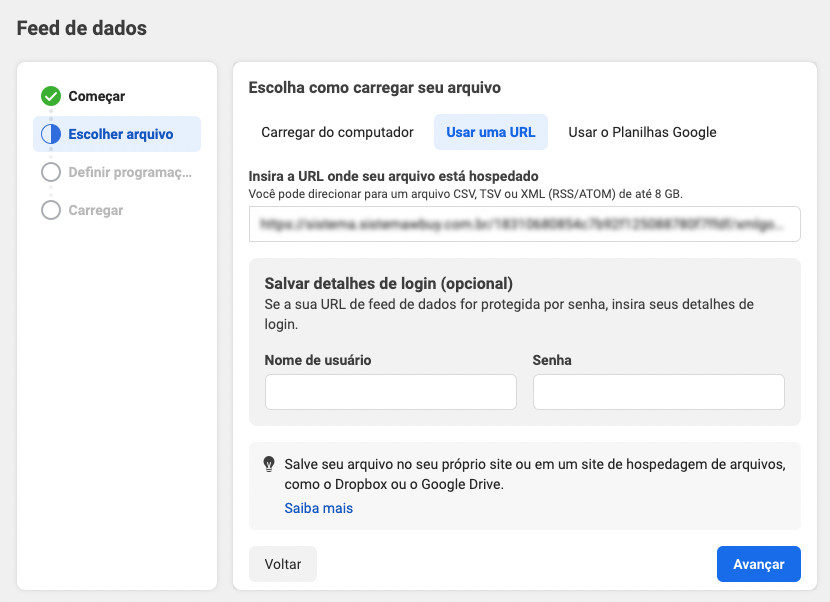Viewport: 830px width, 602px height.
Task: Click the lightbulb tip icon
Action: pos(268,464)
